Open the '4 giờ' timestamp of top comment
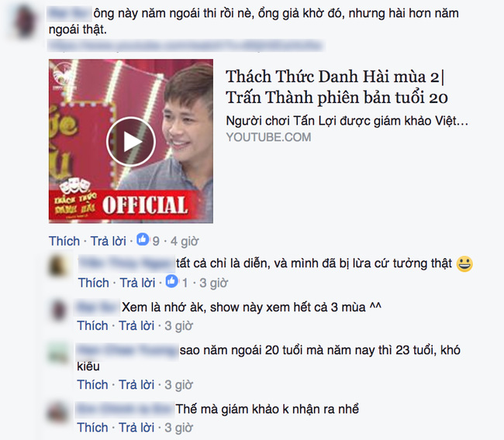This screenshot has height=440, width=504. coord(185,241)
